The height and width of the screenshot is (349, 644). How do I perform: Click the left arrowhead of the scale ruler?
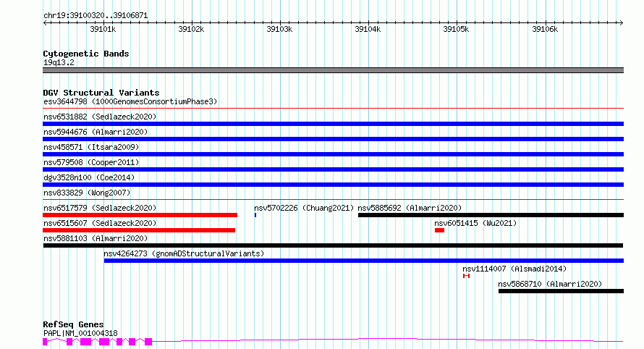[45, 23]
